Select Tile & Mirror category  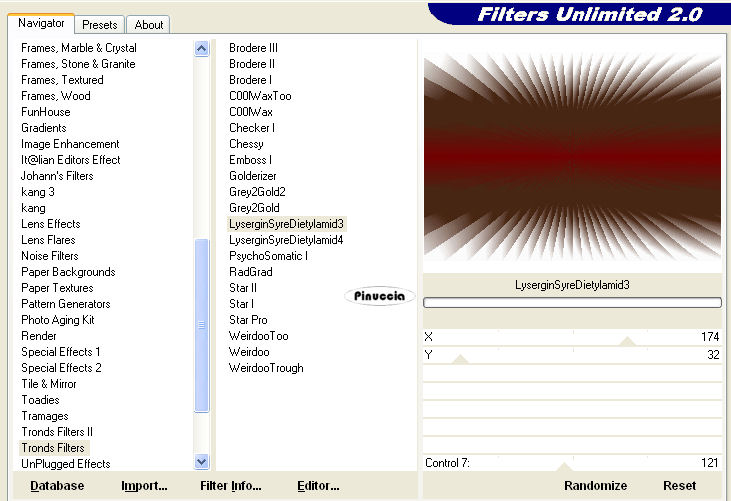[48, 384]
